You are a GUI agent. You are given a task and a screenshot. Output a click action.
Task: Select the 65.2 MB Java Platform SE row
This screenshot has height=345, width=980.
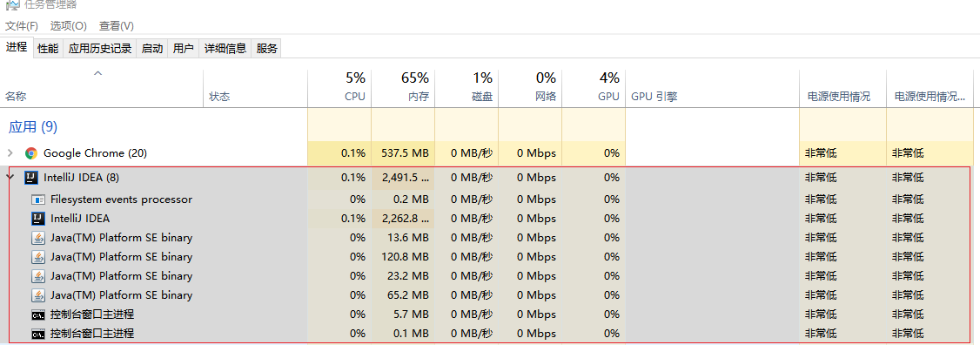(489, 295)
